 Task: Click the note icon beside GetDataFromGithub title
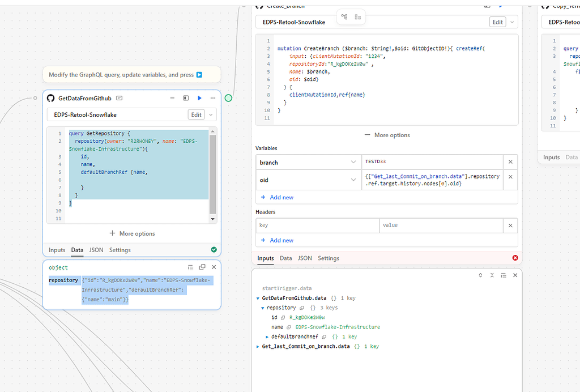point(119,98)
